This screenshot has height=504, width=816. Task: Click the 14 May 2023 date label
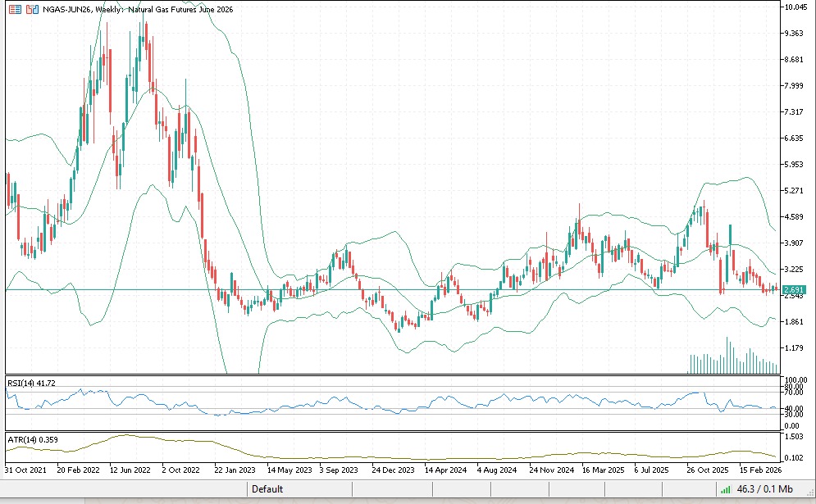point(289,470)
